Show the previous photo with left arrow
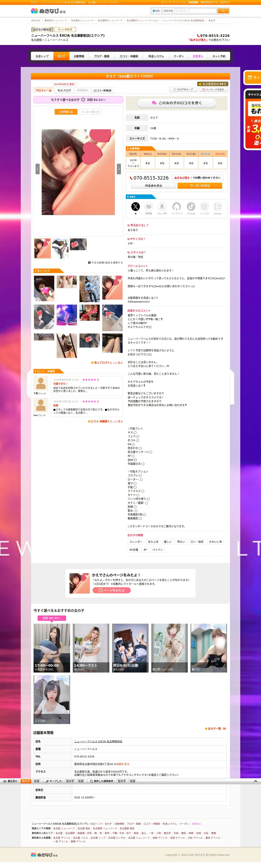 point(38,169)
